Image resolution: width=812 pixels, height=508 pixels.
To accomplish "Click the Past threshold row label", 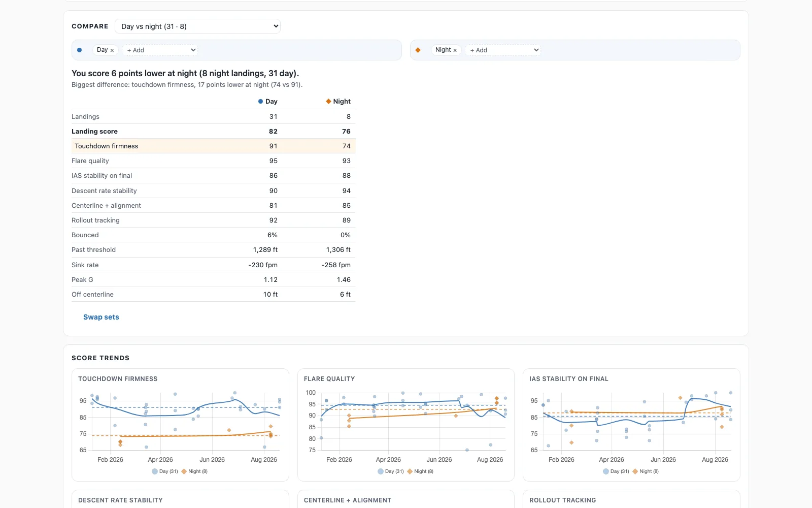I will click(x=93, y=250).
